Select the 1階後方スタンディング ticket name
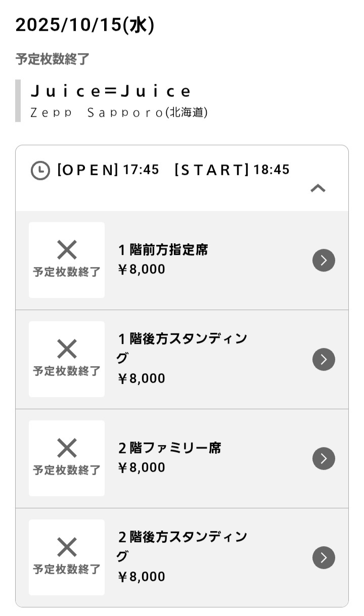This screenshot has height=616, width=364. pyautogui.click(x=182, y=339)
